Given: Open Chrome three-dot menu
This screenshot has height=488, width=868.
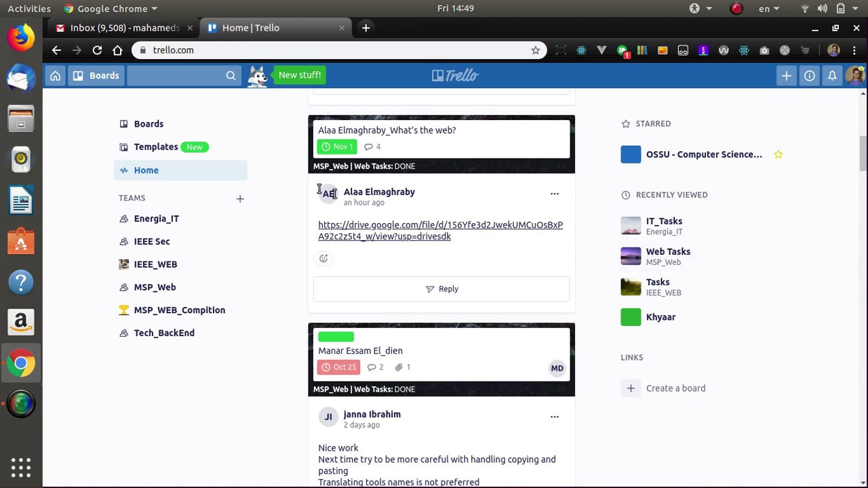Looking at the screenshot, I should (x=854, y=50).
